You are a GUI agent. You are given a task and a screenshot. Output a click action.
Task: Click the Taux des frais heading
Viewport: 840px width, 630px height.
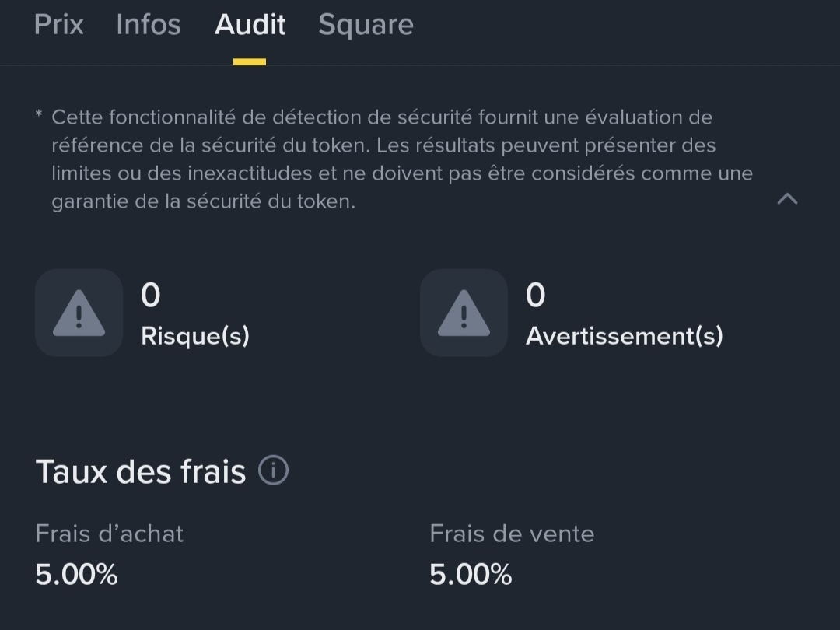pos(141,472)
